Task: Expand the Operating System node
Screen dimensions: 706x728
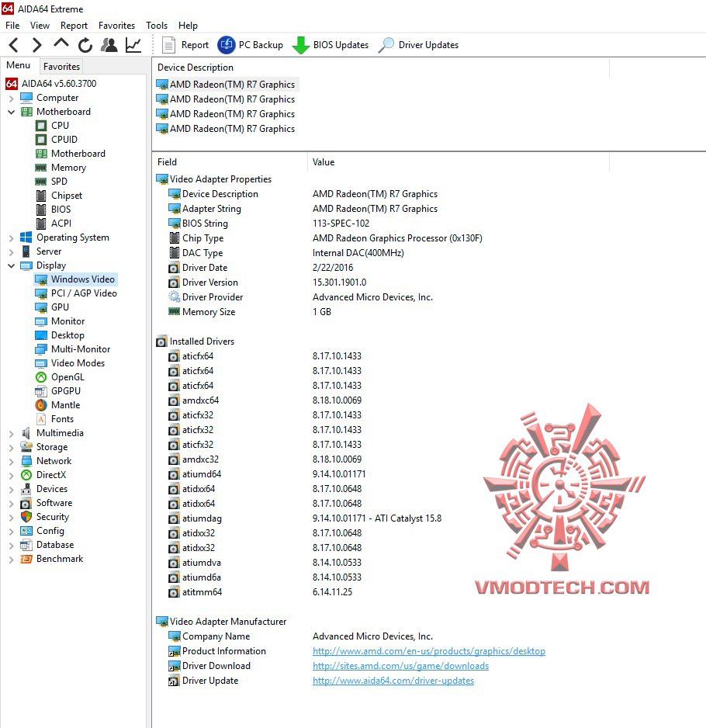Action: pos(11,238)
